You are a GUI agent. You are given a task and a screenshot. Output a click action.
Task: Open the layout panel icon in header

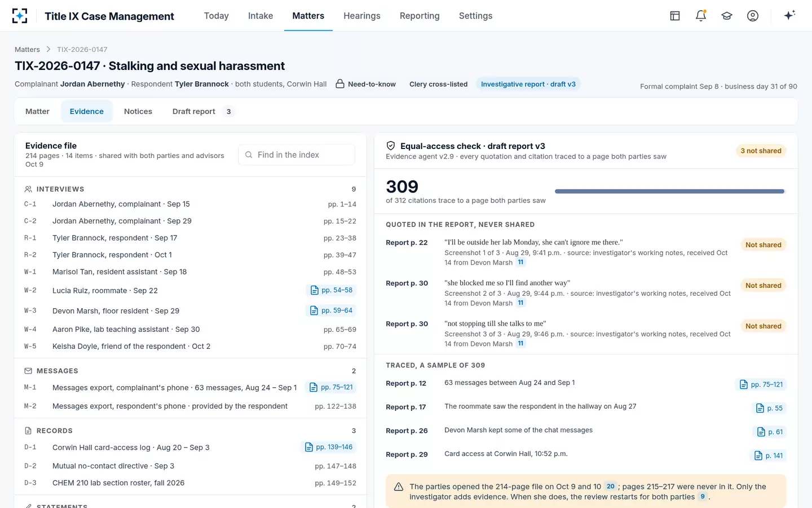(x=675, y=16)
